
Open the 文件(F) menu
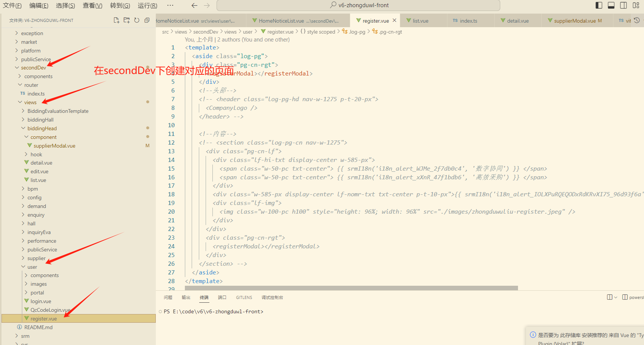12,5
